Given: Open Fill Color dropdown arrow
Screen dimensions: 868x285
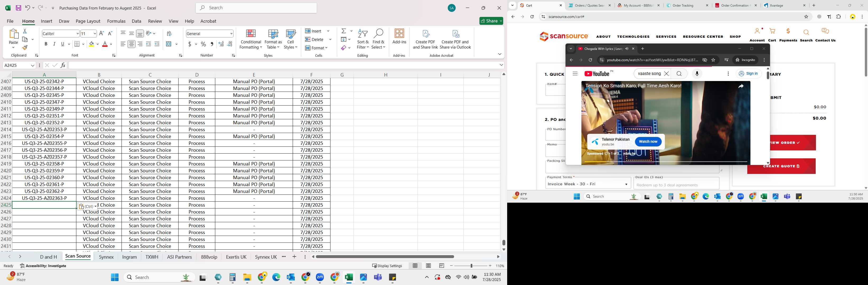Looking at the screenshot, I should coord(98,44).
